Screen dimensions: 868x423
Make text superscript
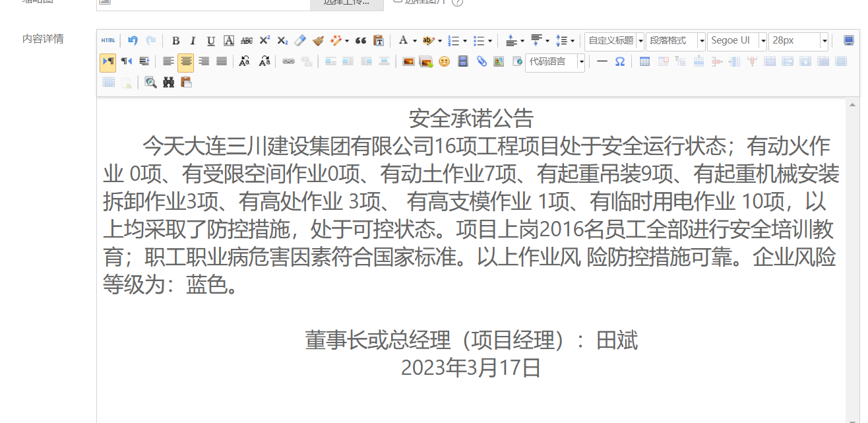(x=264, y=40)
